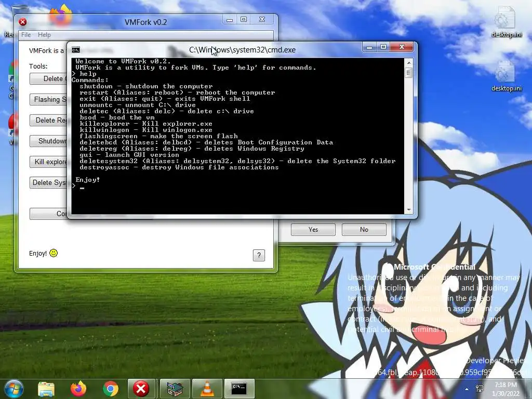The width and height of the screenshot is (532, 399).
Task: Click the Shutdown button in VMFork
Action: (x=48, y=141)
